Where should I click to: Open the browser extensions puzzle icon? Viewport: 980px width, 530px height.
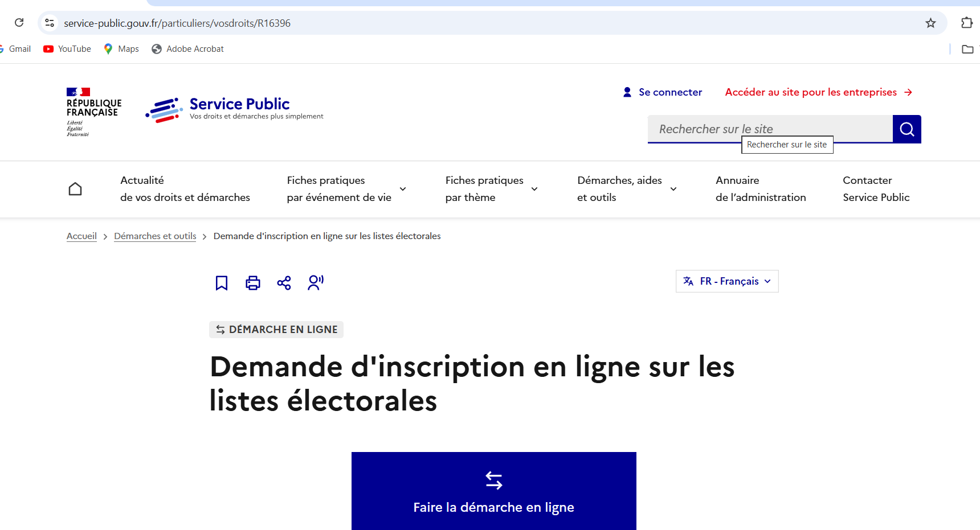click(x=966, y=23)
